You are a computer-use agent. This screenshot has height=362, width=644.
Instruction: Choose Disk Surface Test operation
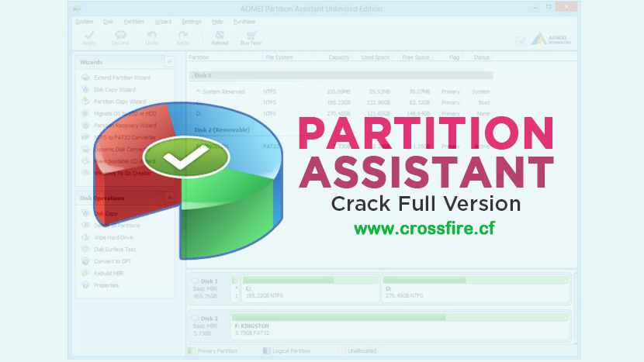click(x=115, y=249)
